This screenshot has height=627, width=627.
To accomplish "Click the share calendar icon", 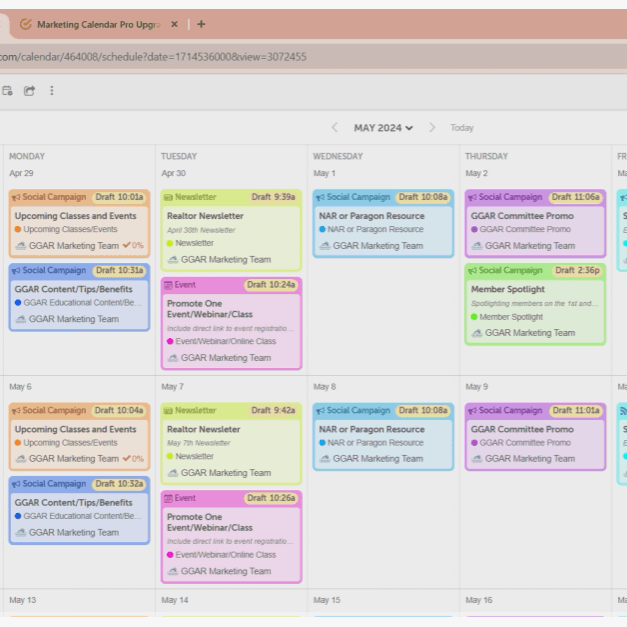I will (29, 91).
